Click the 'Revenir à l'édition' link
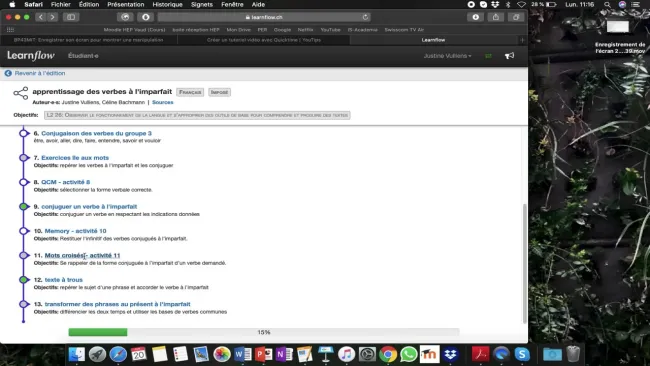 (40, 73)
